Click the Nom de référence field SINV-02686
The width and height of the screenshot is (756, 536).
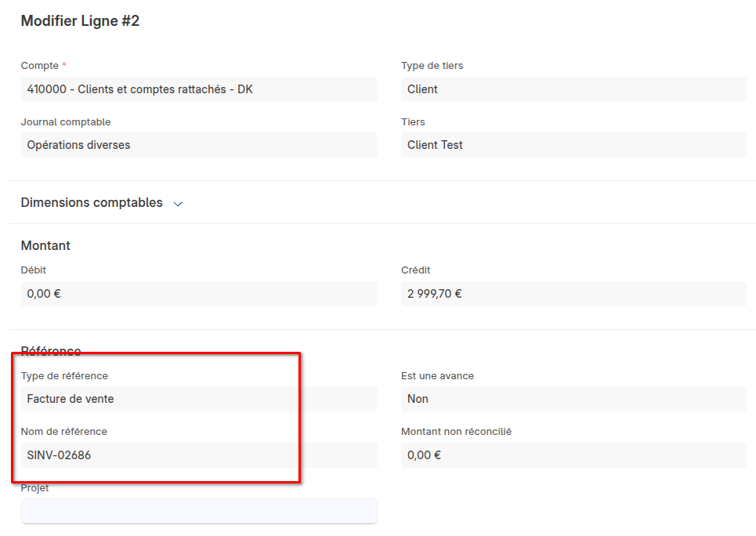click(198, 455)
